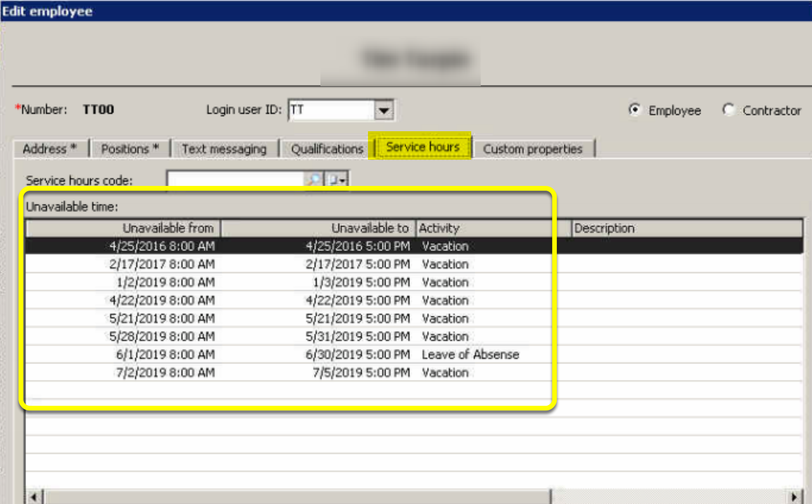The image size is (812, 504).
Task: Open the Custom properties tab
Action: pyautogui.click(x=533, y=149)
